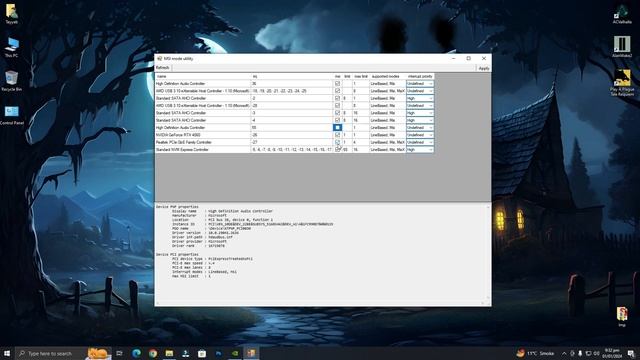Open interrupt priority dropdown for SATA AHCI irq -4

tap(420, 120)
